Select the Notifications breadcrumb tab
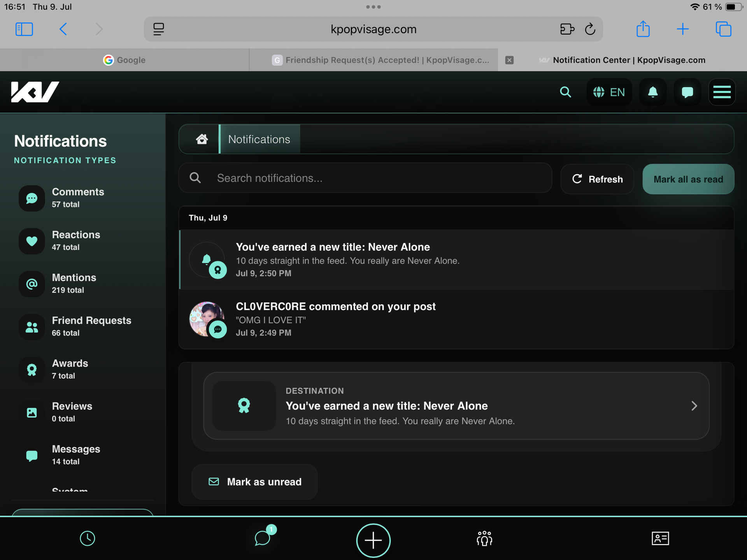The image size is (747, 560). pyautogui.click(x=260, y=139)
